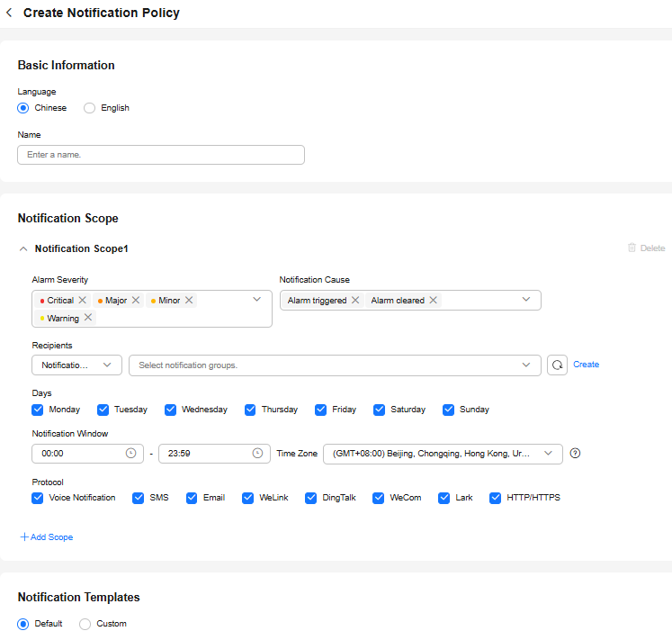Delete Notification Scope1 via trash icon
Image resolution: width=672 pixels, height=640 pixels.
point(632,248)
